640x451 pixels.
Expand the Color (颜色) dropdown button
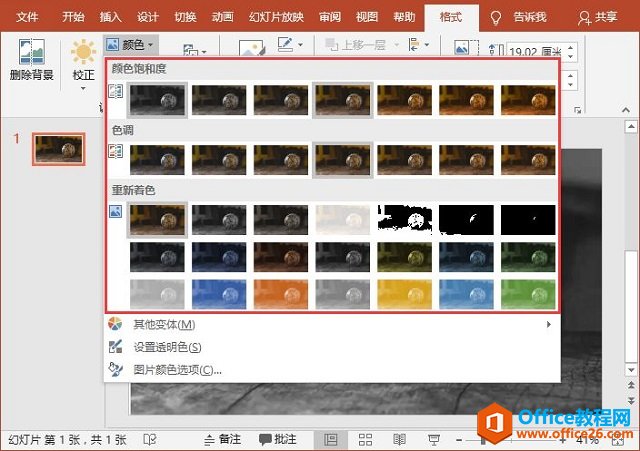click(131, 45)
